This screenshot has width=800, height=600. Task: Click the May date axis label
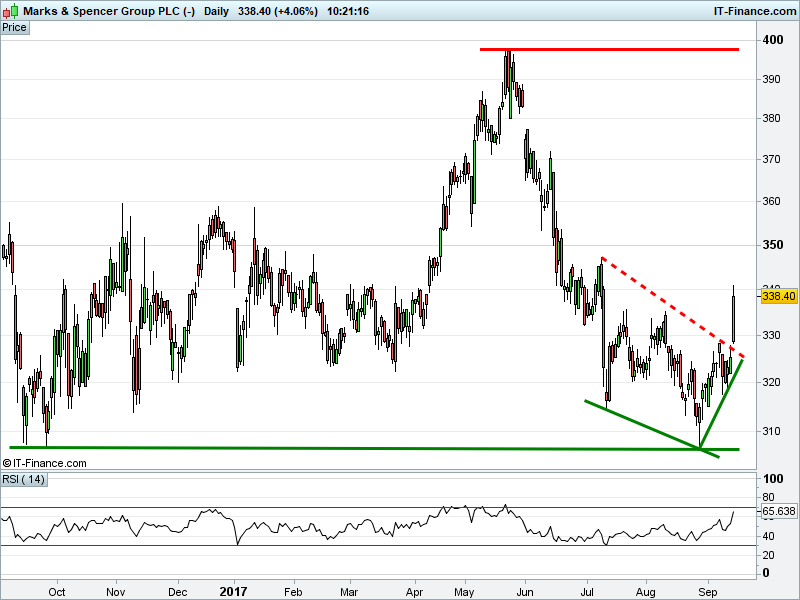coord(464,592)
